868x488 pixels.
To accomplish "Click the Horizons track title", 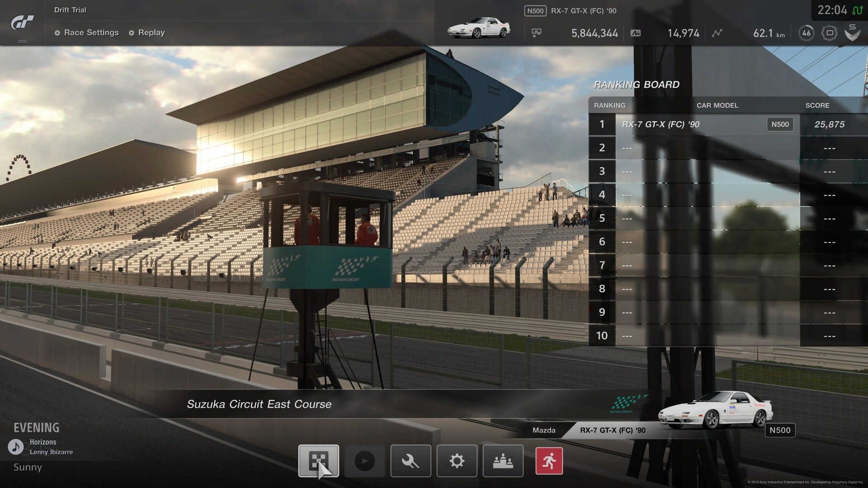I will 43,442.
